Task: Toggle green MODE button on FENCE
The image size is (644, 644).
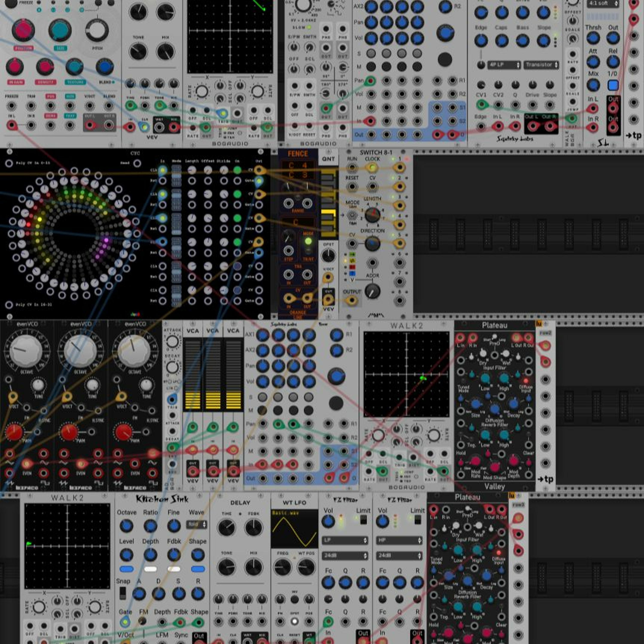Action: point(308,241)
